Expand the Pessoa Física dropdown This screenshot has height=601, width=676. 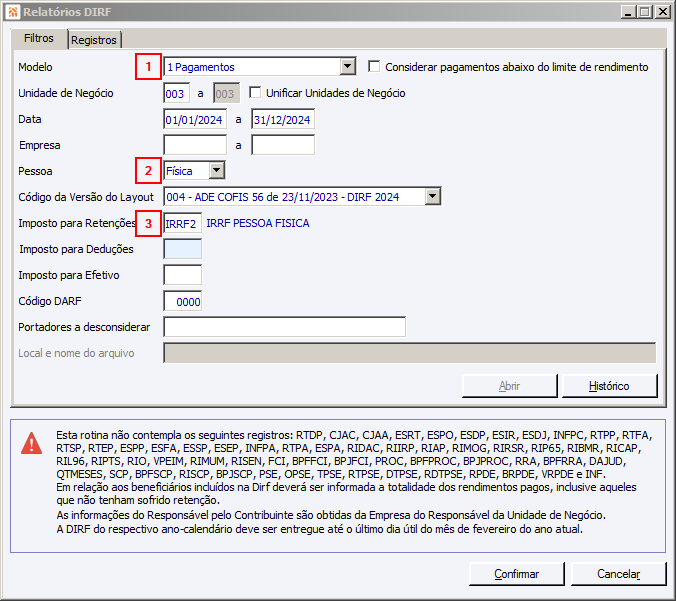pyautogui.click(x=216, y=171)
